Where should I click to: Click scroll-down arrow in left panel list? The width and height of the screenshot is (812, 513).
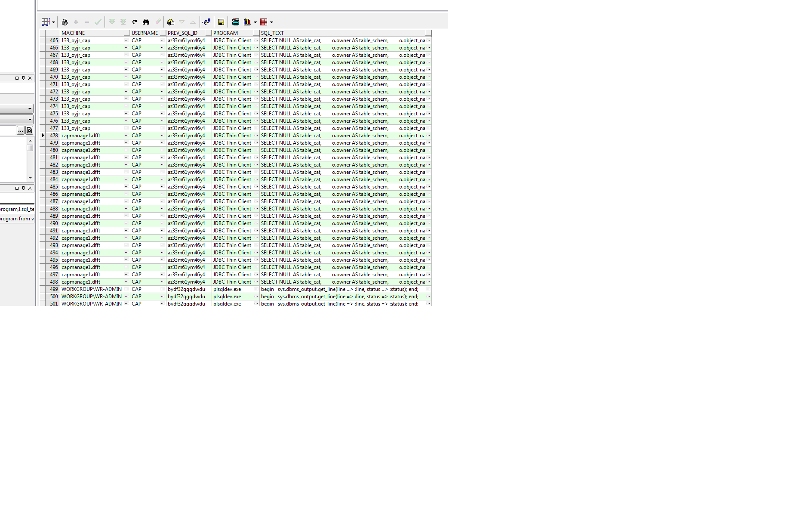pyautogui.click(x=30, y=178)
